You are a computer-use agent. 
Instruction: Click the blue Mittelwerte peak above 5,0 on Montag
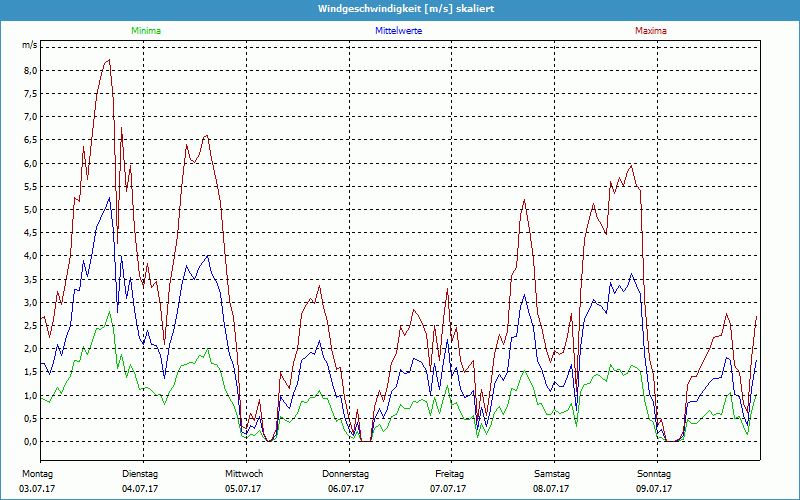109,198
